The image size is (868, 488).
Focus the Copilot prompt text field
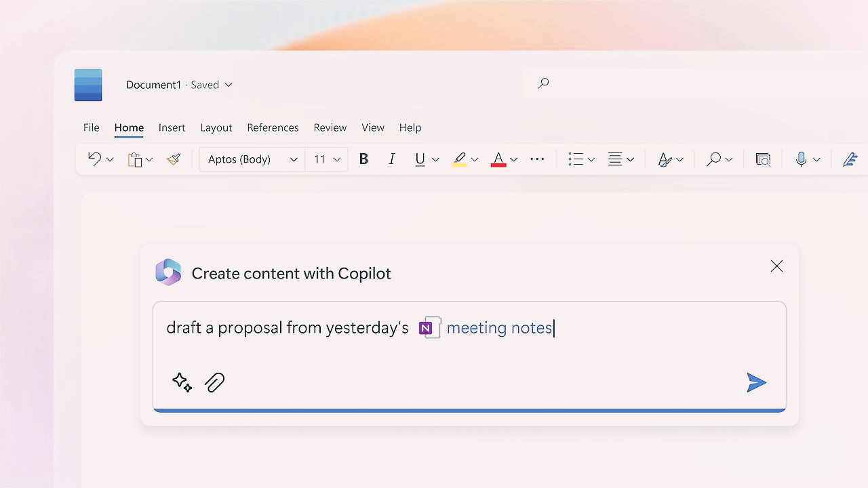click(469, 356)
